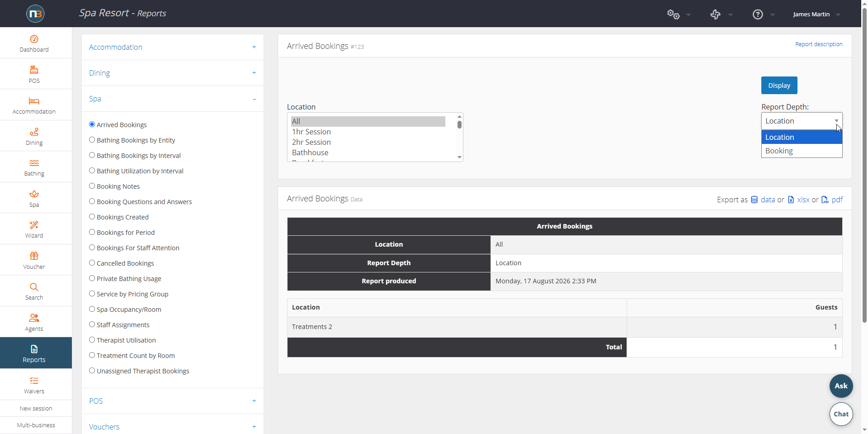This screenshot has width=868, height=434.
Task: Click the pdf file export icon
Action: point(825,200)
